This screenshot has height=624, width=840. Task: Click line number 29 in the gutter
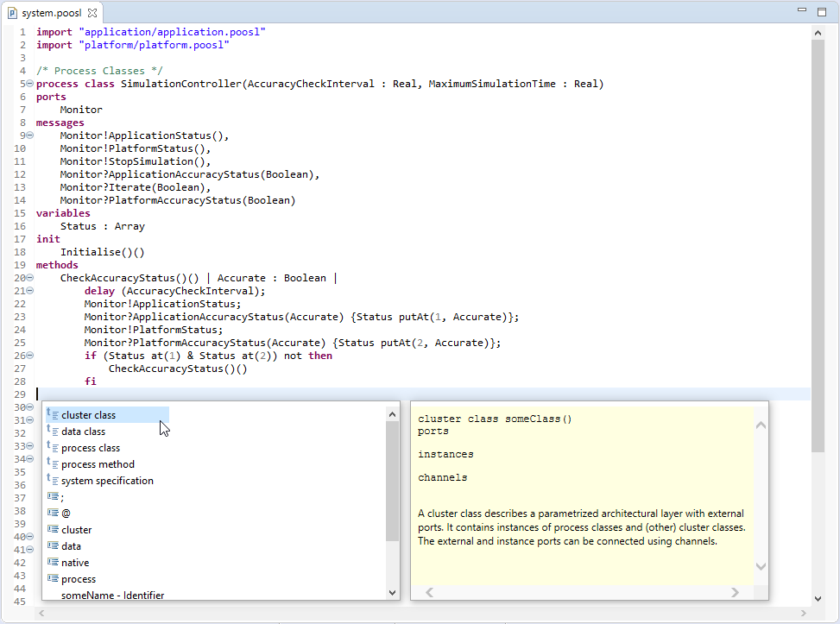tap(20, 394)
